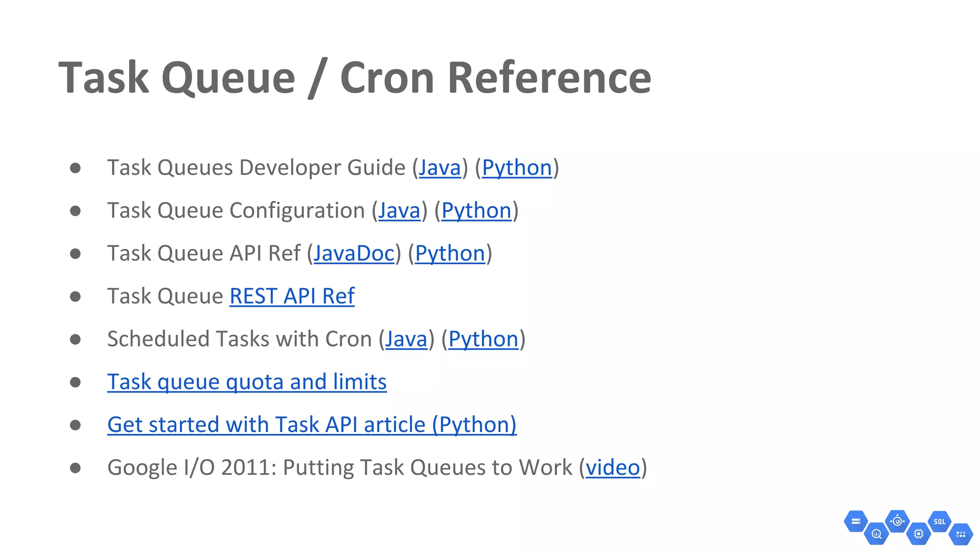Open Java link for Task Queue Configuration

tap(399, 211)
